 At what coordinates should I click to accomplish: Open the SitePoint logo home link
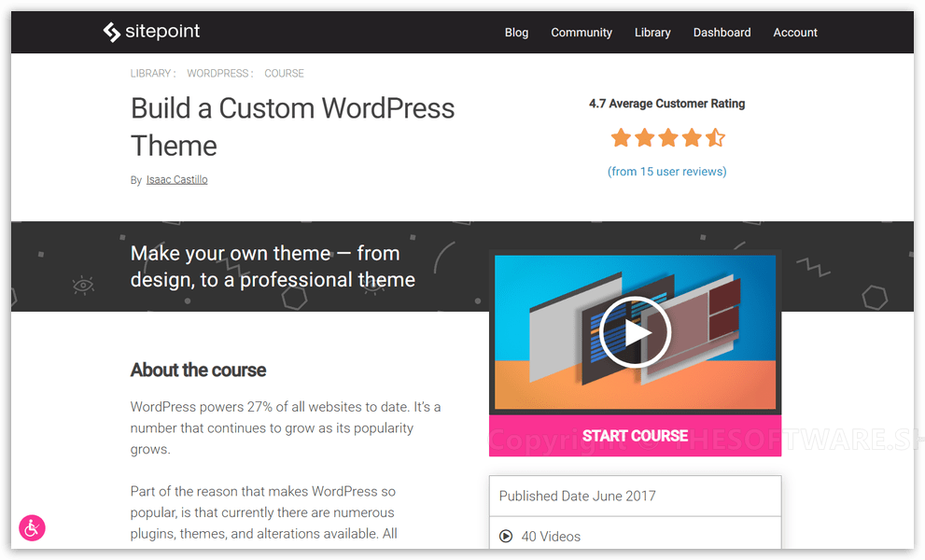click(151, 32)
